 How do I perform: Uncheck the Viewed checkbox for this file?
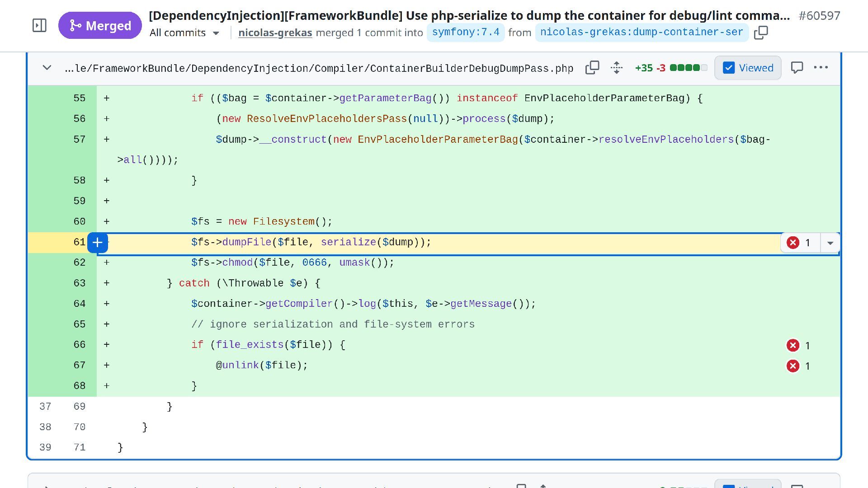coord(729,68)
